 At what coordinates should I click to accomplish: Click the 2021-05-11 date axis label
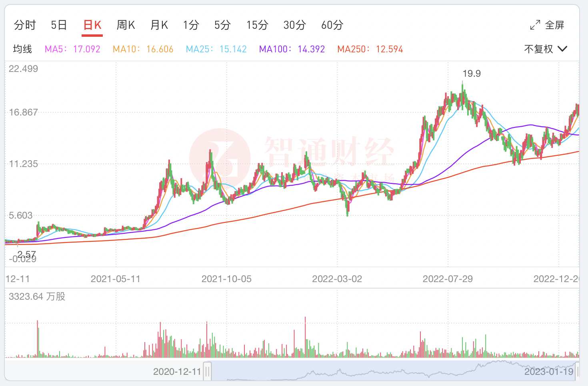[116, 279]
